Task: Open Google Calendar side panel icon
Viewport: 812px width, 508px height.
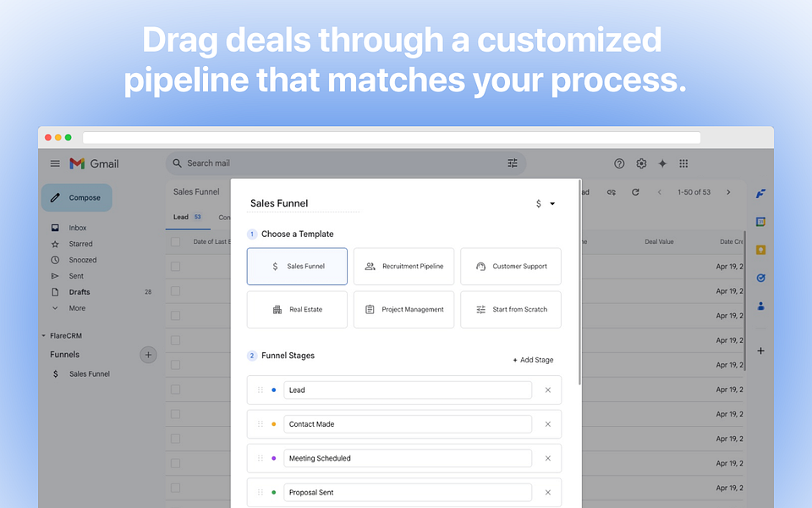Action: (760, 222)
